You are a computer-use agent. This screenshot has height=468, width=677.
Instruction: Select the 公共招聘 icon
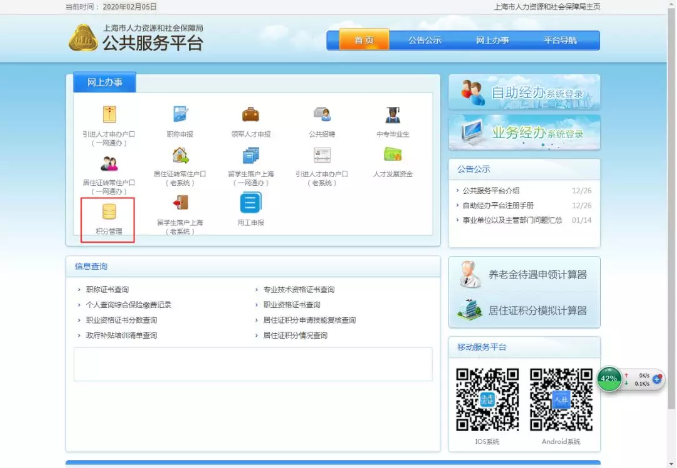[322, 115]
